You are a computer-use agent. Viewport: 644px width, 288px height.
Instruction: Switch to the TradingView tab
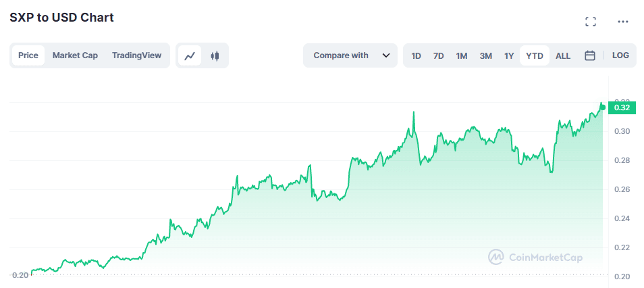[137, 55]
